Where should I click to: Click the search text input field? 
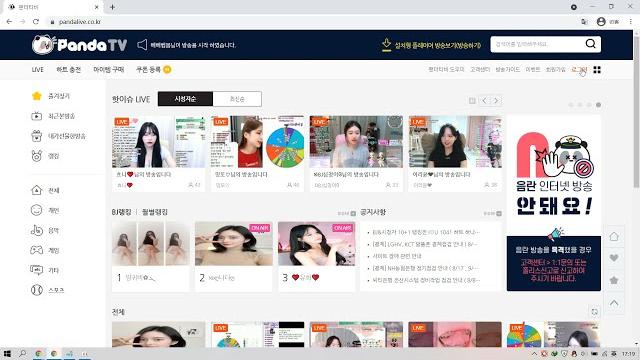(538, 44)
